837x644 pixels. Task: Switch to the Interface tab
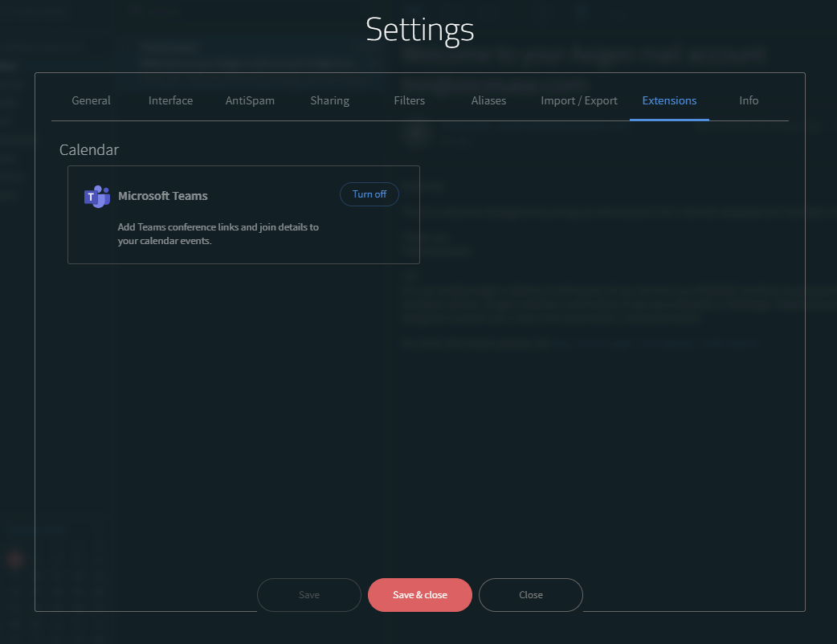[x=170, y=100]
